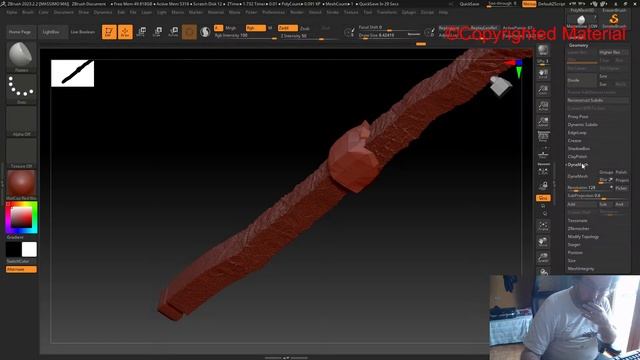Collapse the DynaMesh section header
Image resolution: width=640 pixels, height=360 pixels.
[x=577, y=164]
